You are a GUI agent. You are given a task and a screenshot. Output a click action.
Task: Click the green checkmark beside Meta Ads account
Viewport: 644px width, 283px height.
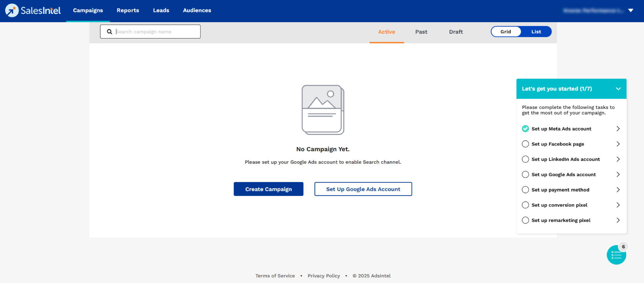pos(525,129)
